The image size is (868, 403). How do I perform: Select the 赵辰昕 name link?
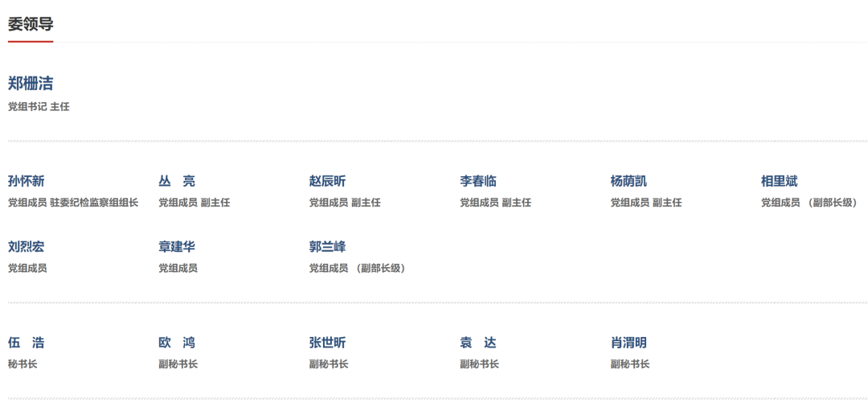pyautogui.click(x=327, y=181)
